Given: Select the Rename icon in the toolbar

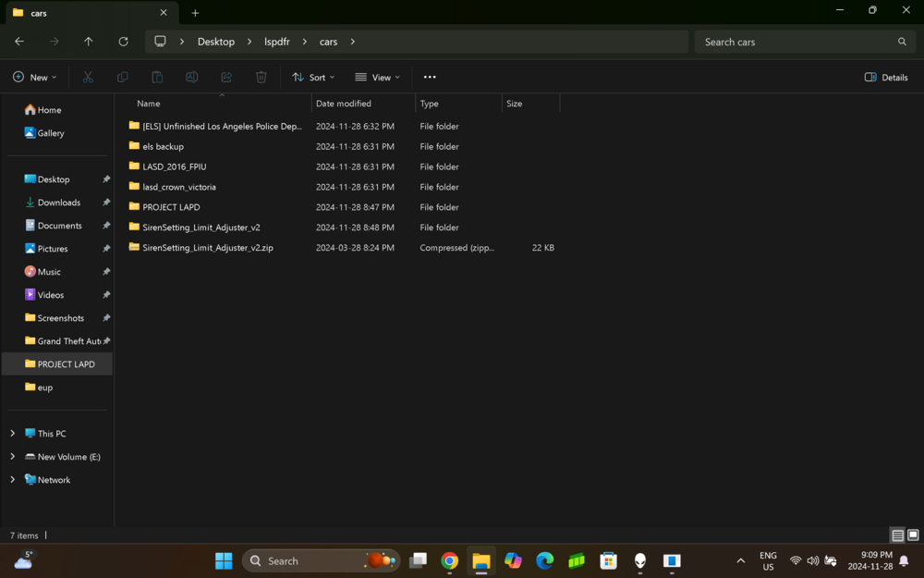Looking at the screenshot, I should point(192,77).
